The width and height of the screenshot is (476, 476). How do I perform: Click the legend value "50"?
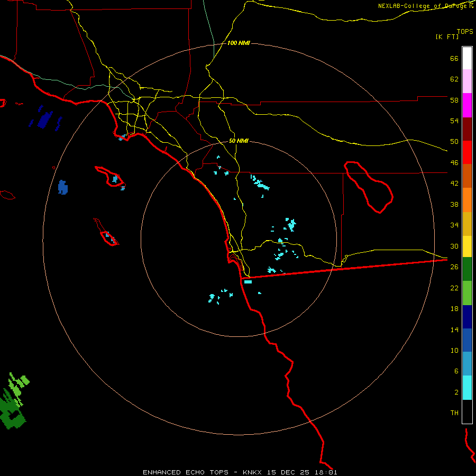[x=454, y=142]
